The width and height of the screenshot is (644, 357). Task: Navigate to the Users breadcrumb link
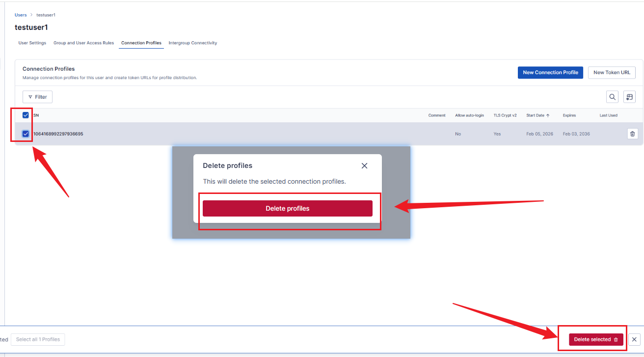pos(21,15)
